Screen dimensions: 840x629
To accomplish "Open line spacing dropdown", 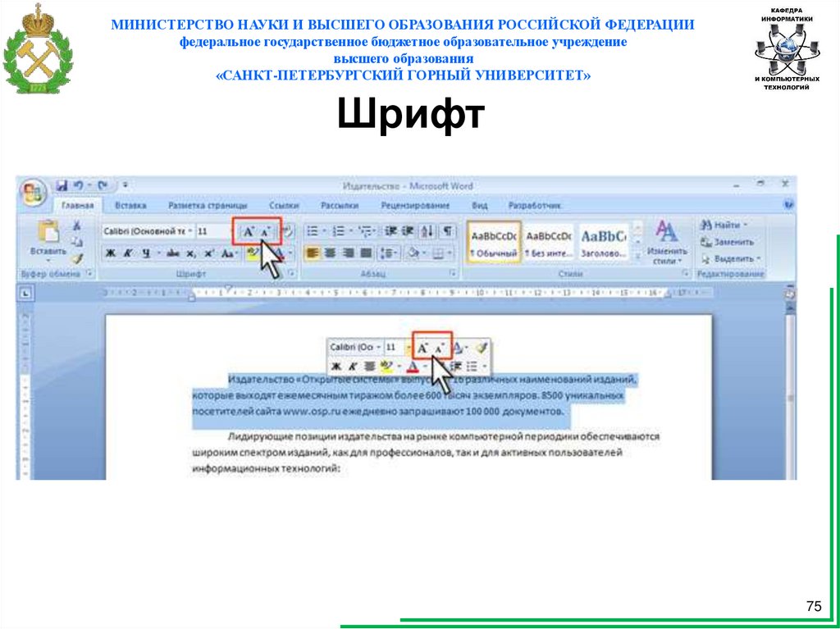I will [389, 253].
